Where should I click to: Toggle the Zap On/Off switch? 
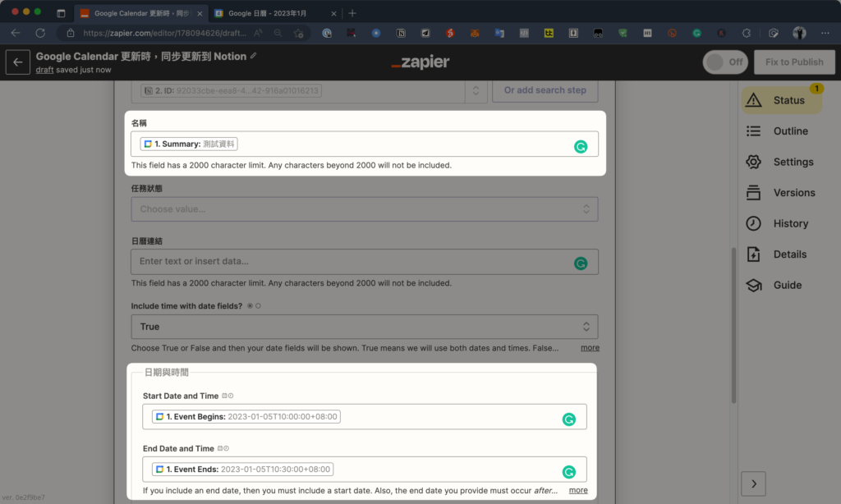point(725,62)
